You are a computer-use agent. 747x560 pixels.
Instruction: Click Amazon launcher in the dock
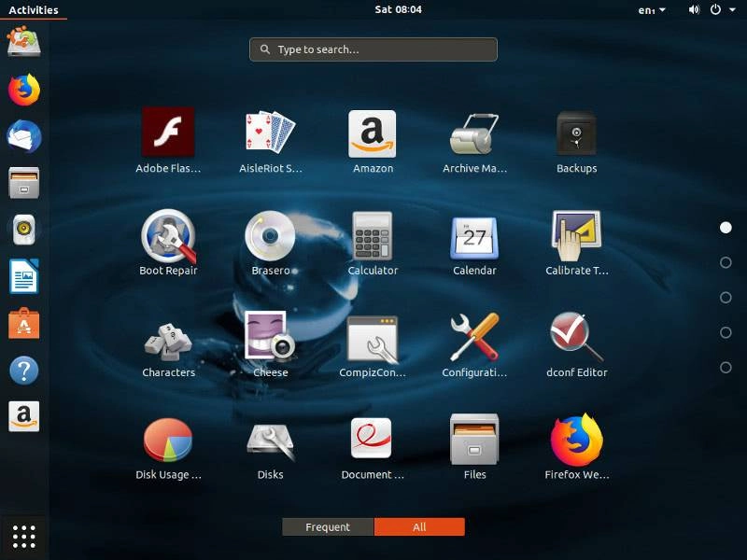(24, 416)
